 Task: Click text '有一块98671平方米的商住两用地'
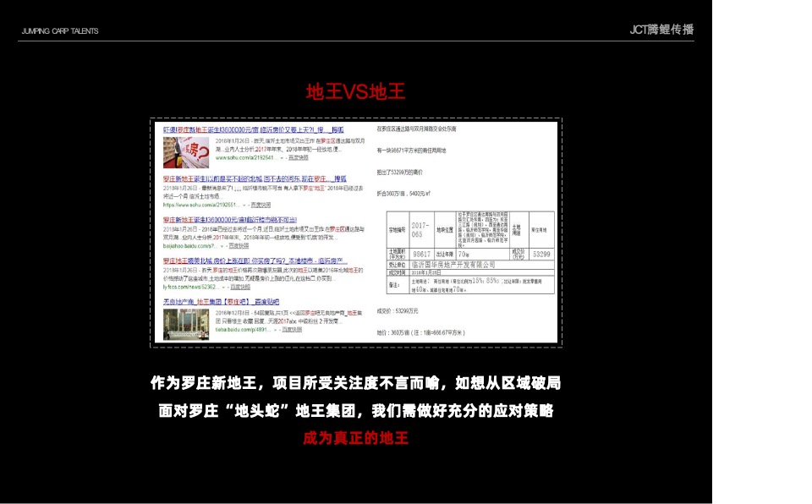click(411, 151)
